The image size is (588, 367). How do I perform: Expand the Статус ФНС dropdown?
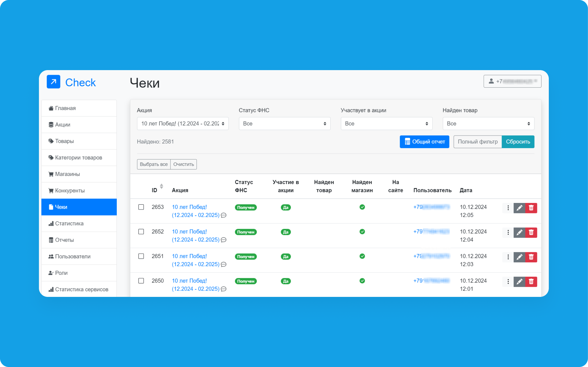coord(284,124)
